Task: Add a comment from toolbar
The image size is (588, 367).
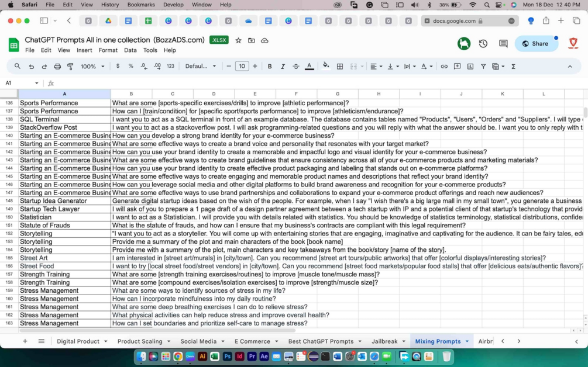Action: click(x=457, y=66)
